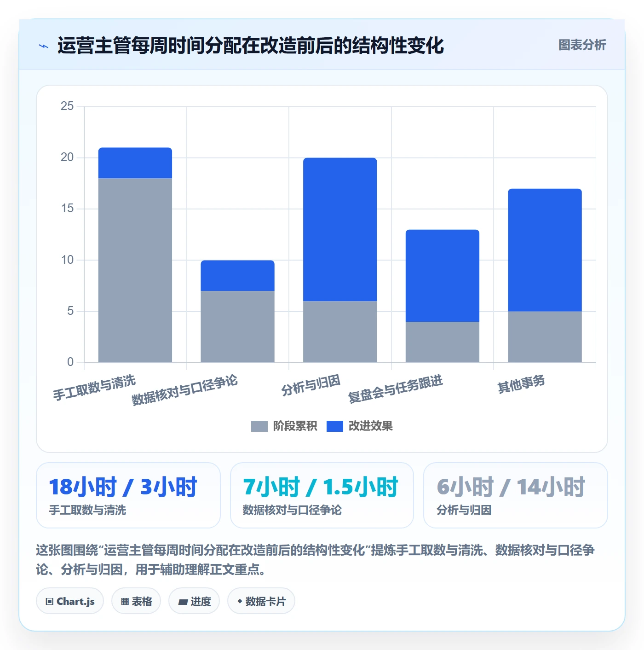
Task: Click the 手工取数与清洗 x-axis label
Action: pos(94,388)
